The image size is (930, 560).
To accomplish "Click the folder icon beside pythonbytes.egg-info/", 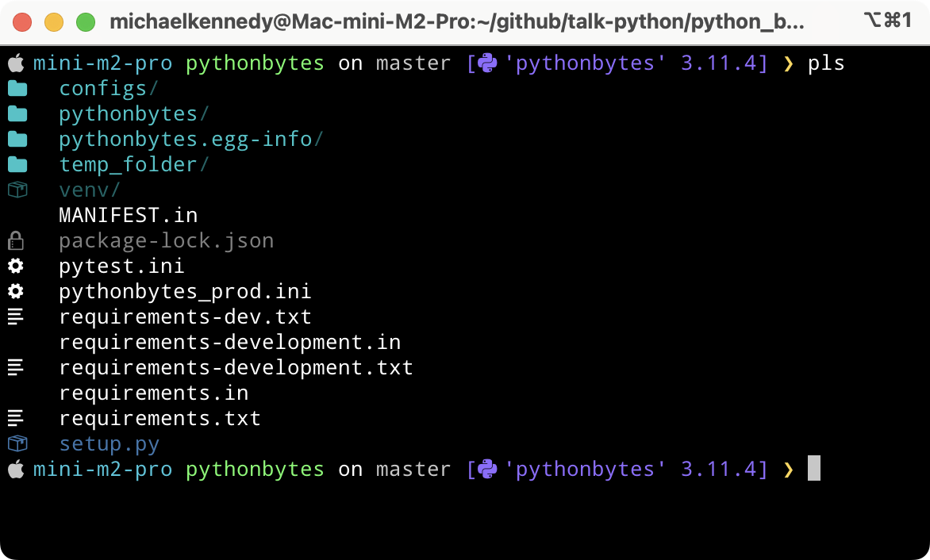I will pos(17,139).
